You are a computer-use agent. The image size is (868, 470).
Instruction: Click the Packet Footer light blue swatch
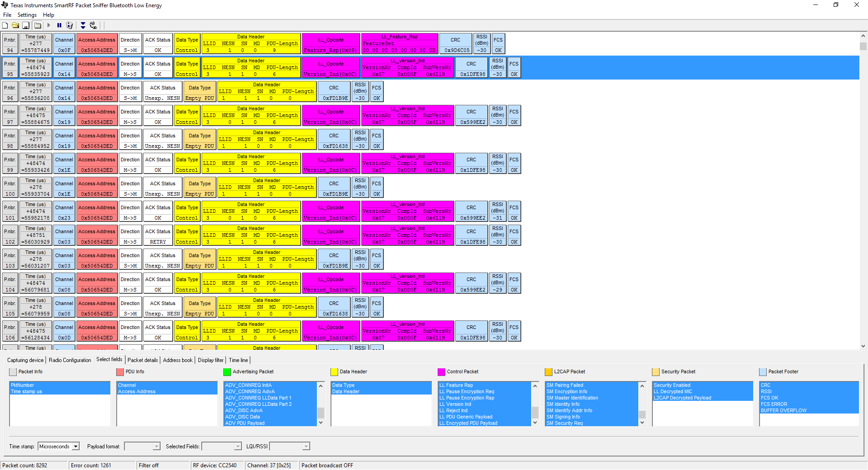pos(763,372)
